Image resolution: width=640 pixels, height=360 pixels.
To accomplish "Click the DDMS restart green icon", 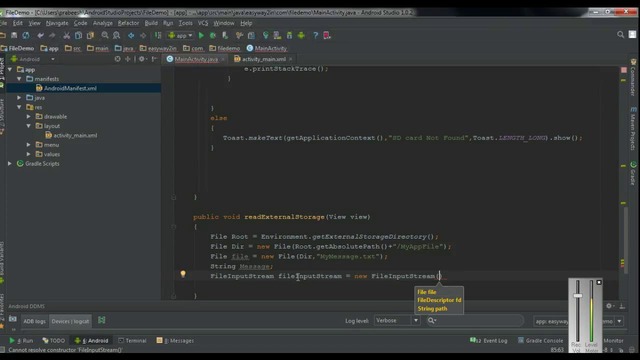I will coord(102,320).
